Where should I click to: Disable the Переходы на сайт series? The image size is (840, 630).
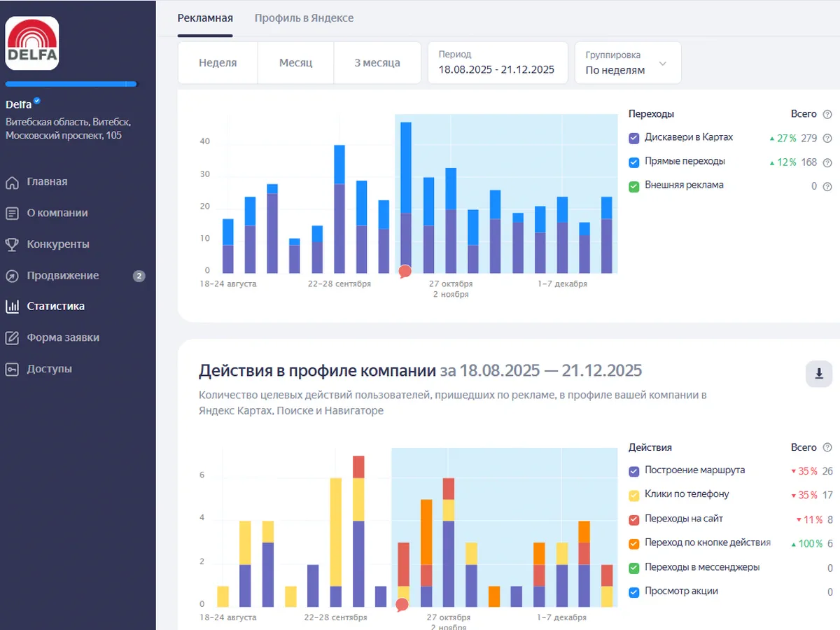pyautogui.click(x=634, y=519)
